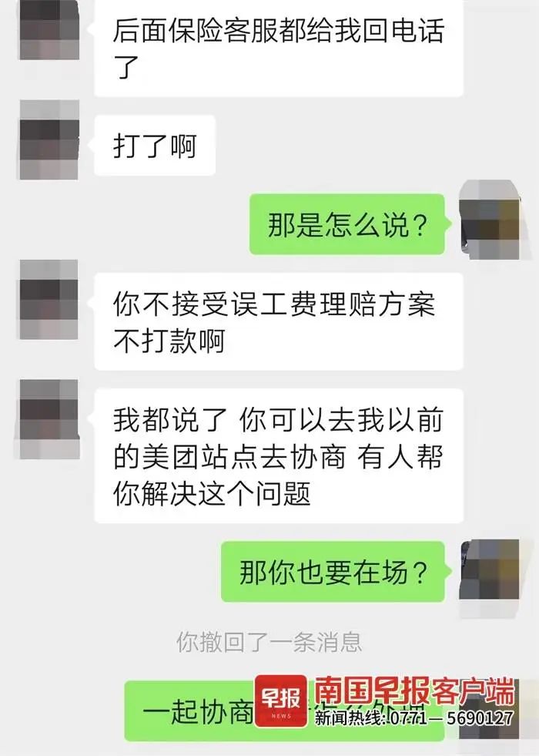
Task: Click the red 早报 NEWS logo
Action: pyautogui.click(x=281, y=701)
